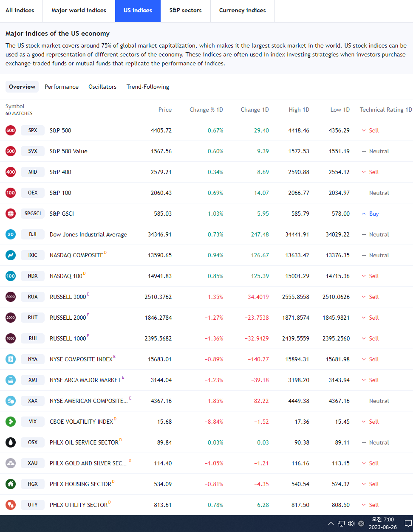Switch to the Major world indices tab
The height and width of the screenshot is (532, 413).
(x=79, y=11)
